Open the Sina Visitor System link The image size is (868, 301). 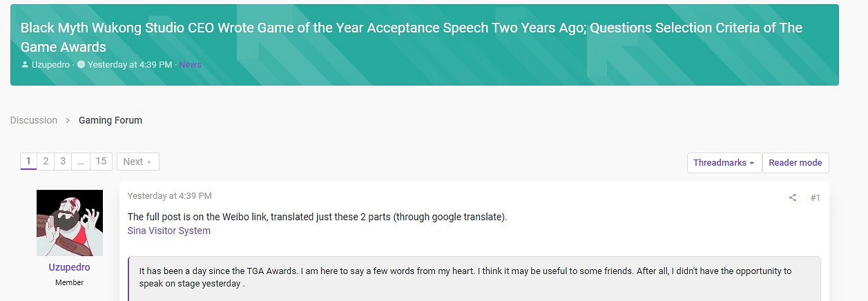coord(168,231)
